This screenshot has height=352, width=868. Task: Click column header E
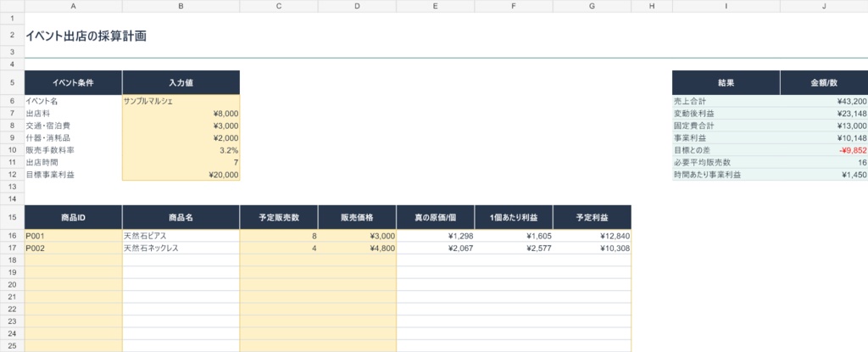(x=436, y=6)
